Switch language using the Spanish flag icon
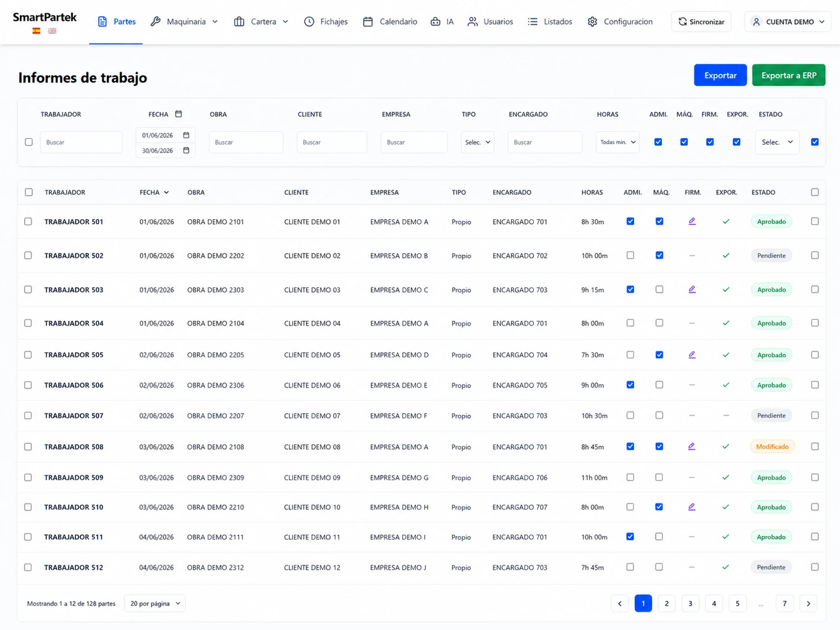 (37, 31)
